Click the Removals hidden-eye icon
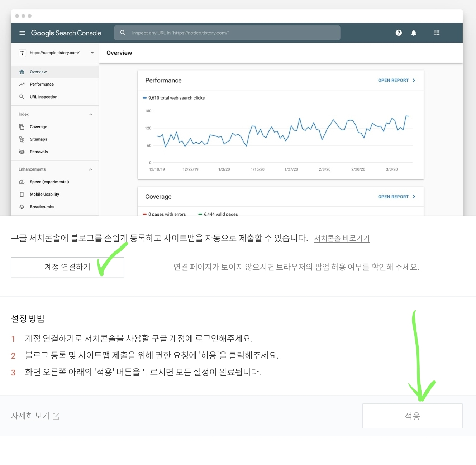This screenshot has width=476, height=465. (x=22, y=152)
